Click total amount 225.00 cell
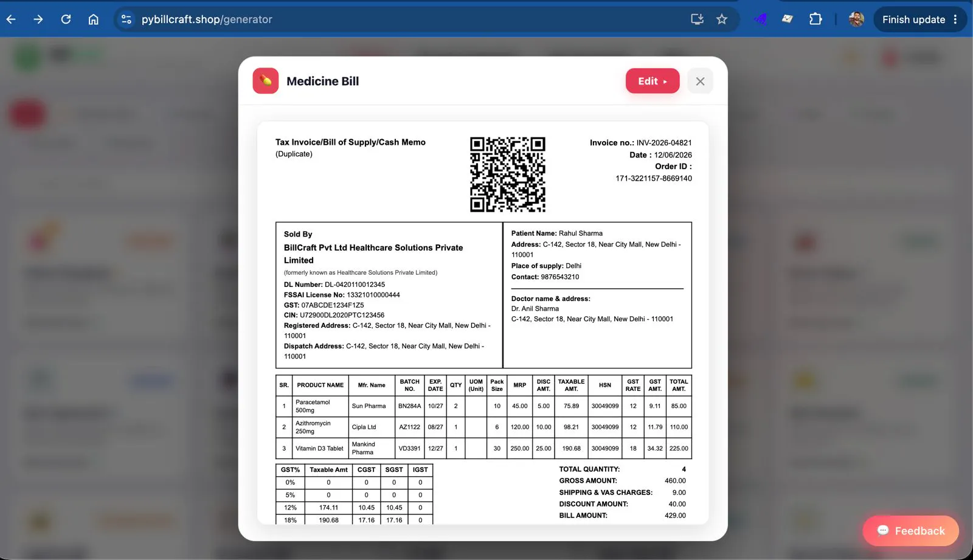This screenshot has width=973, height=560. coord(679,449)
